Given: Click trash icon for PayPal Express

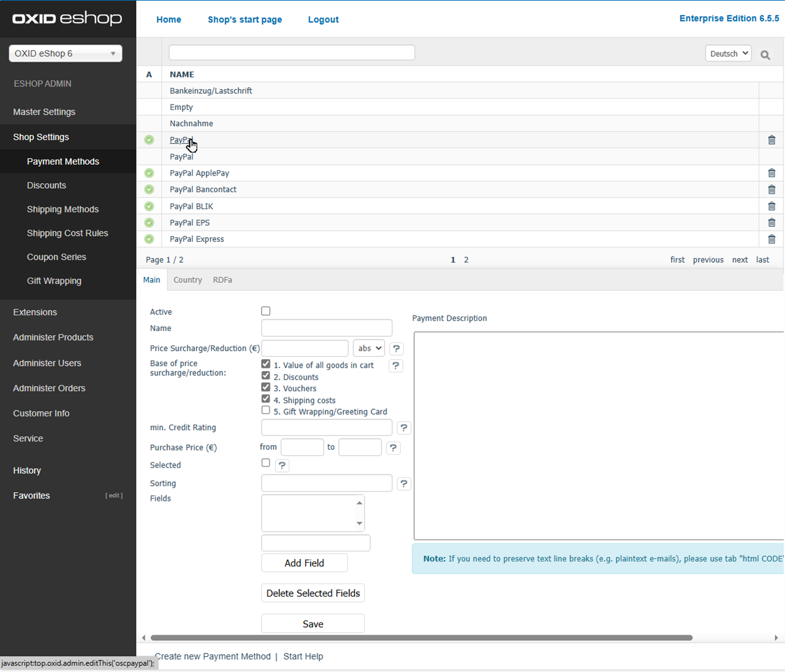Looking at the screenshot, I should coord(771,239).
